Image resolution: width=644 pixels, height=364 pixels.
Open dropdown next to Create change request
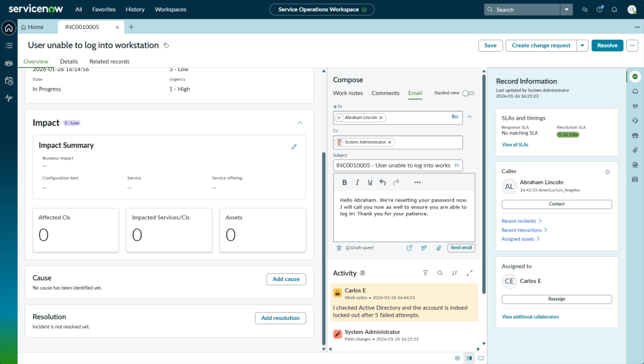point(582,45)
